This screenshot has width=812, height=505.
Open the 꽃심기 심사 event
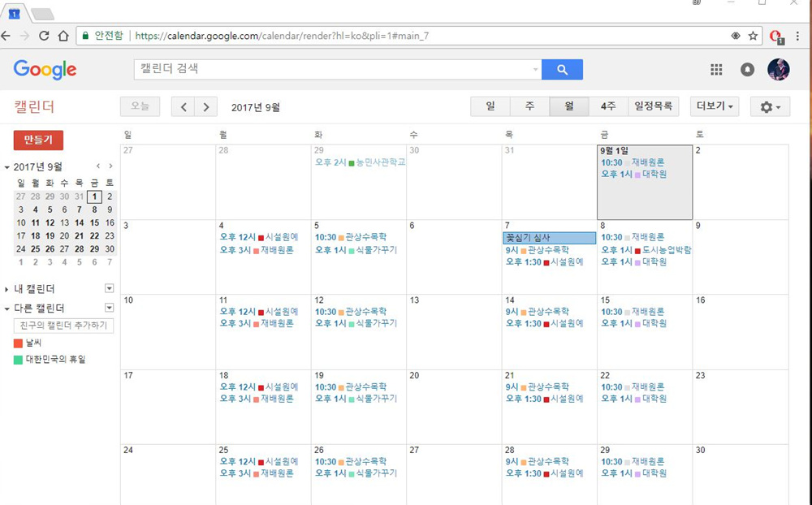coord(549,238)
